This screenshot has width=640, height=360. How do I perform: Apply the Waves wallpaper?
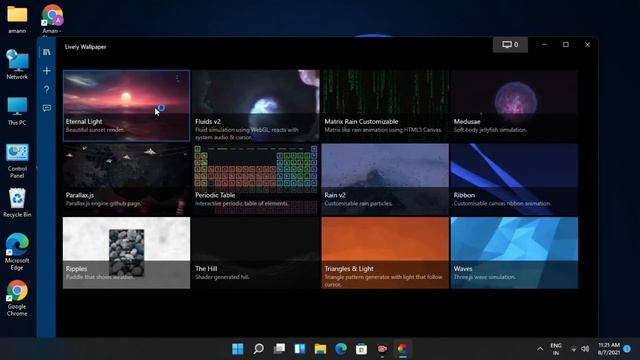click(514, 253)
